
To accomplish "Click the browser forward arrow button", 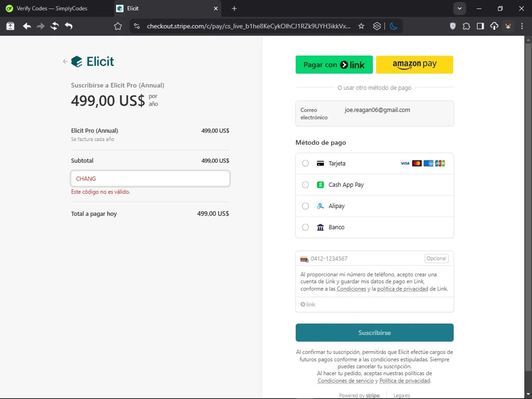I will [x=41, y=26].
